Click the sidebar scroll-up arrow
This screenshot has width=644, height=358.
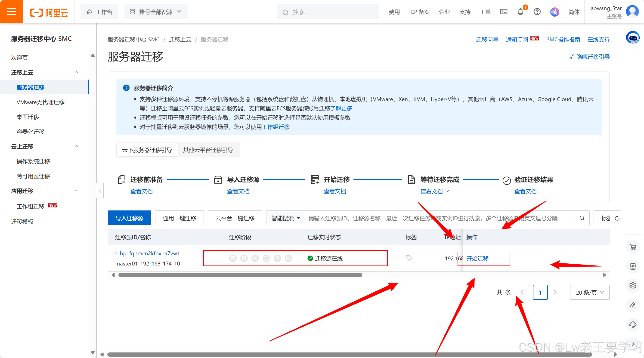point(93,55)
